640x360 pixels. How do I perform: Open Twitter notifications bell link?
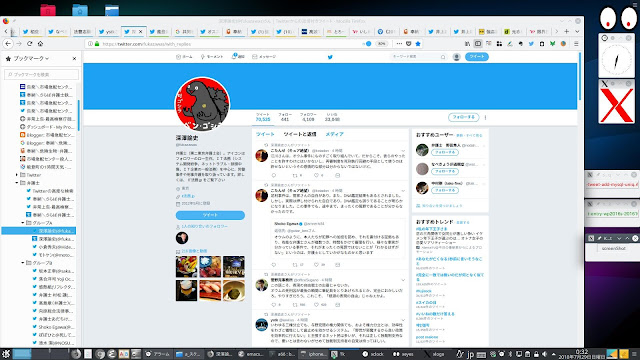[x=238, y=56]
